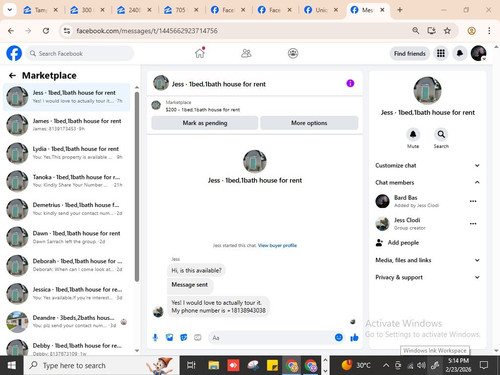Screen dimensions: 500x375
Task: Open the Friends icon in top navigation
Action: point(246,53)
